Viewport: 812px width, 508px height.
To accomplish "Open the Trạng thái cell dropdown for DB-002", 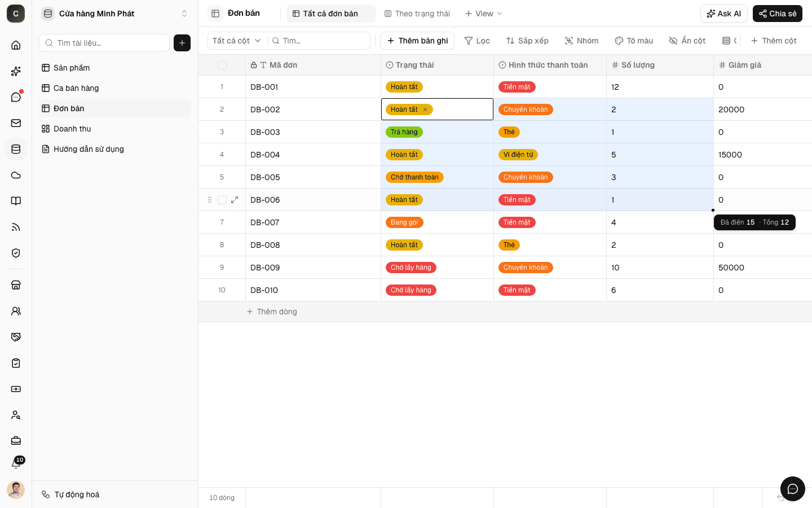I will [437, 110].
